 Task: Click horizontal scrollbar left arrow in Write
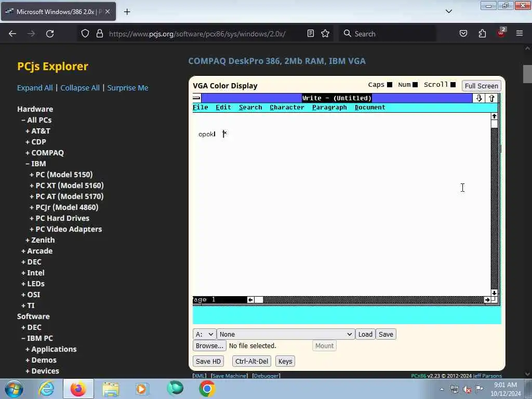[x=250, y=300]
